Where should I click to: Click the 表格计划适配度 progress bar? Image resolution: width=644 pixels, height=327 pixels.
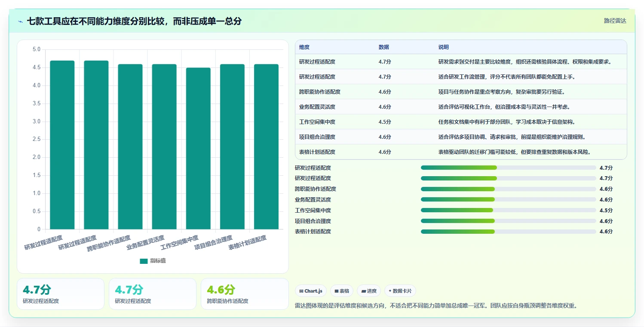click(x=509, y=232)
